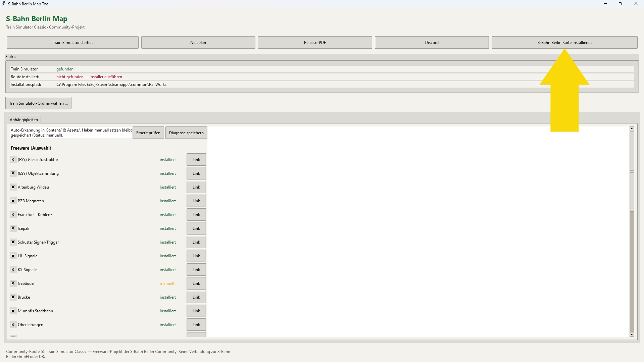Viewport: 644px width, 362px height.
Task: Toggle Mumpfis Stadtbahn checkbox
Action: tap(13, 311)
